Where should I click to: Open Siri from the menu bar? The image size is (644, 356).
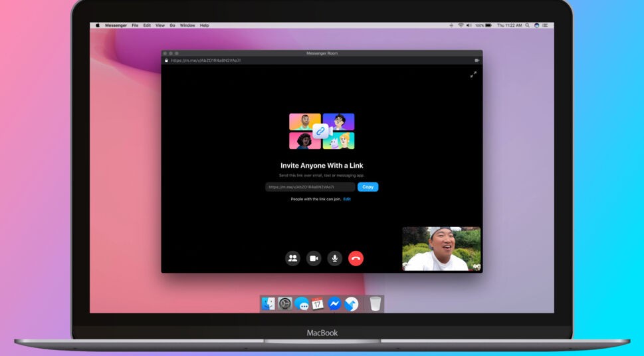[536, 25]
